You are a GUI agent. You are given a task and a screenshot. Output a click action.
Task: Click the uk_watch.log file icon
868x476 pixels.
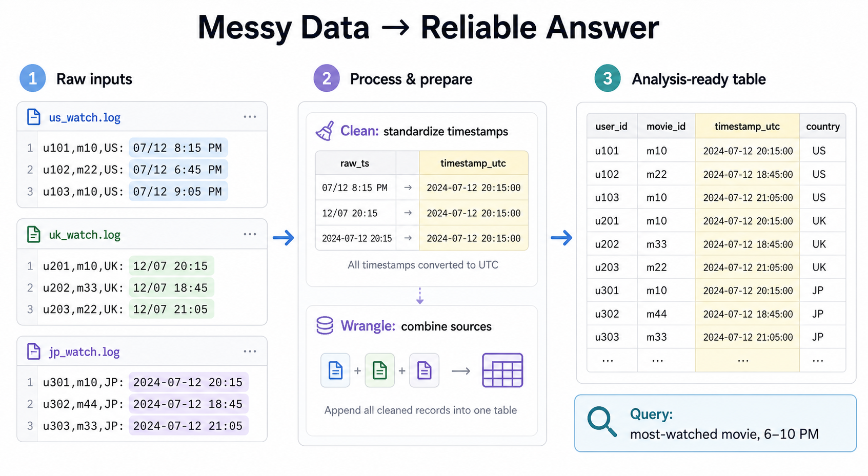34,234
